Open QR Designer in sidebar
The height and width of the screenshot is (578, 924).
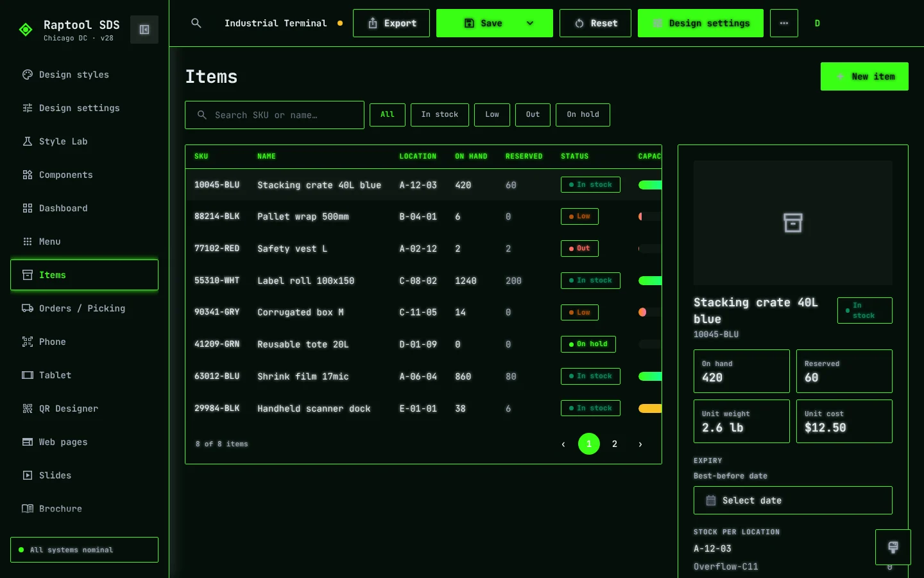[x=84, y=408]
